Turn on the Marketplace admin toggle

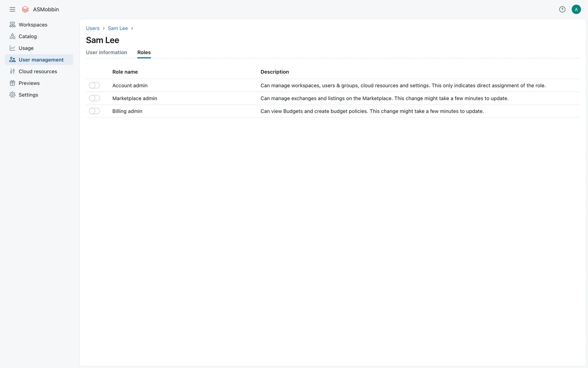click(x=94, y=98)
